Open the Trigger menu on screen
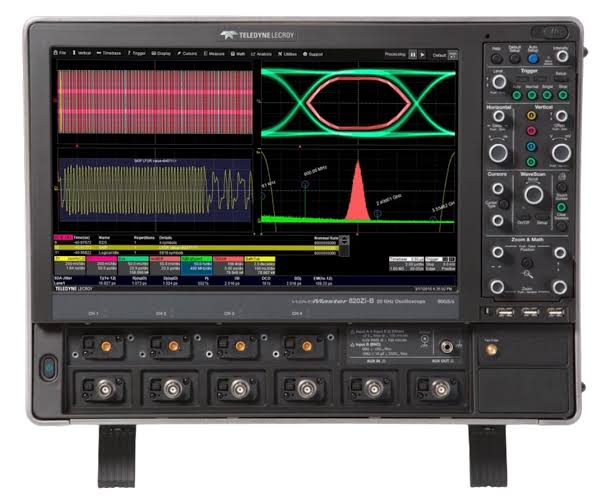This screenshot has height=502, width=611. [137, 53]
